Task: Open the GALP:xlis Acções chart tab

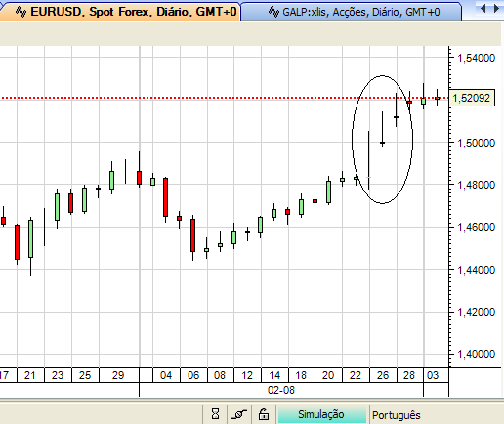Action: pos(351,12)
